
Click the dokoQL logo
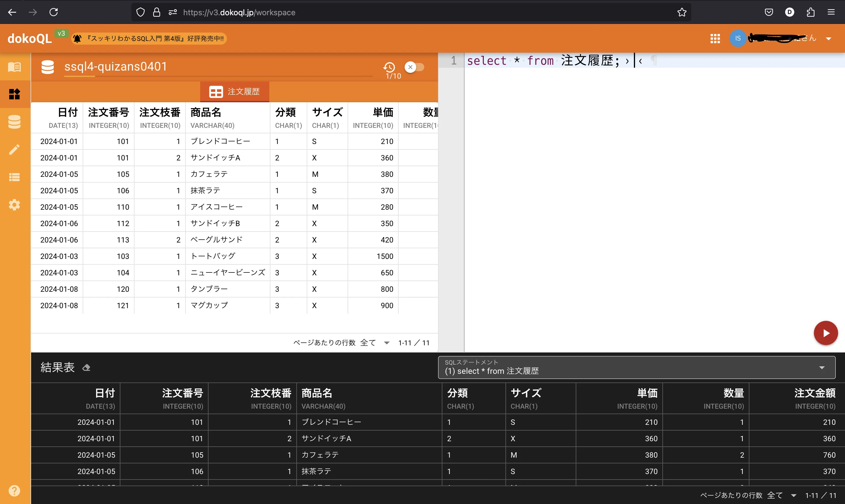click(x=30, y=39)
